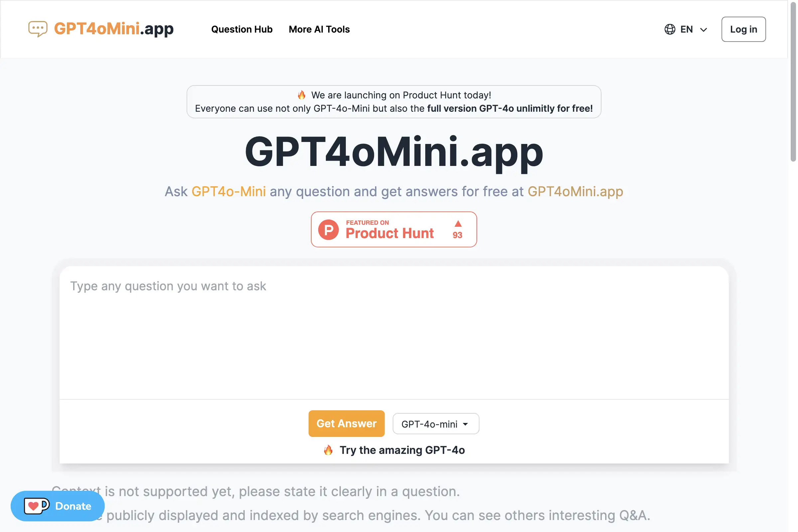This screenshot has width=798, height=532.
Task: Click the Get Answer button
Action: click(346, 423)
